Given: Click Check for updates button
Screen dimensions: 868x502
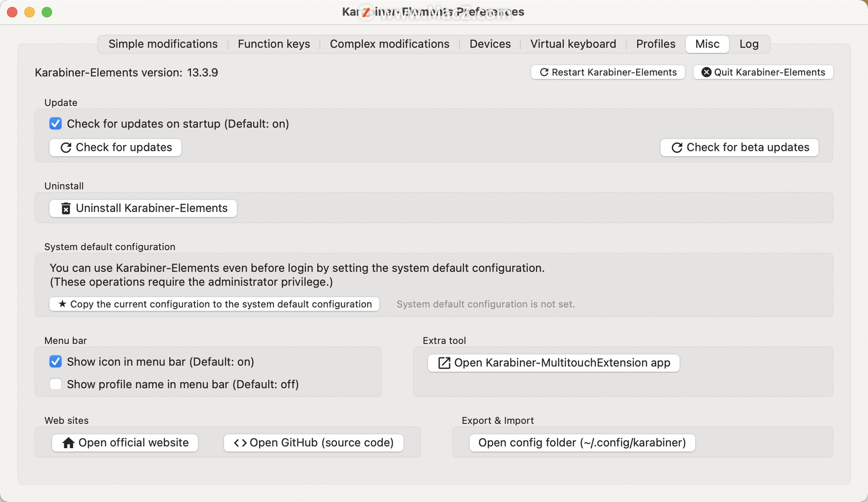Looking at the screenshot, I should 115,147.
